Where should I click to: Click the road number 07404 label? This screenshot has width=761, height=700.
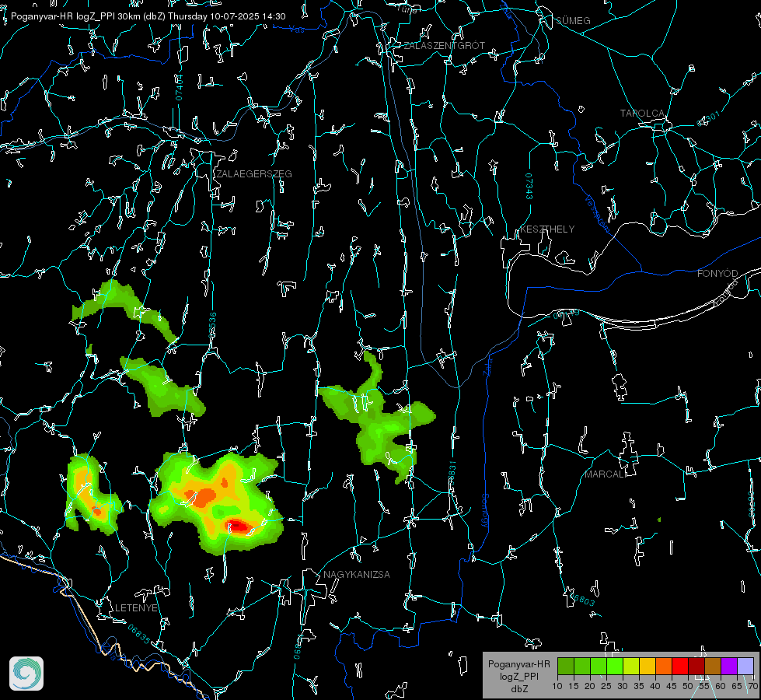[x=179, y=87]
